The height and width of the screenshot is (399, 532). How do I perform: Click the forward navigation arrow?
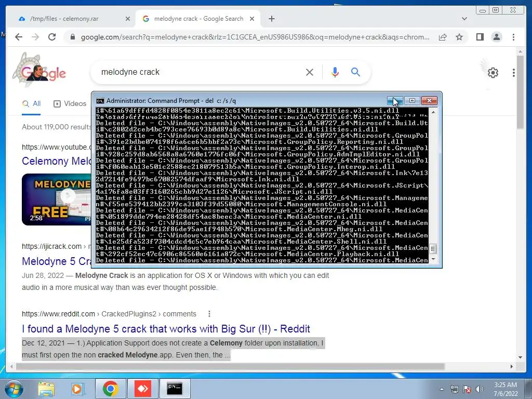(35, 37)
